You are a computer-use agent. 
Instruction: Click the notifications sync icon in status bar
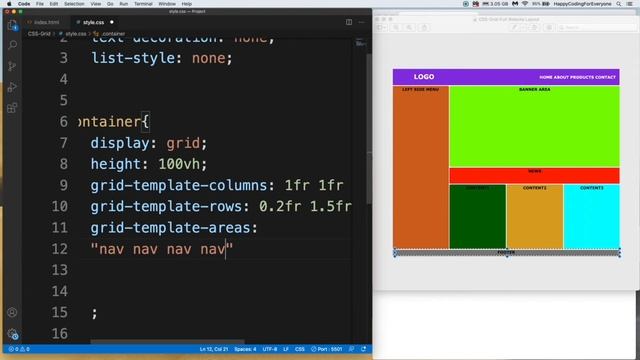[363, 349]
